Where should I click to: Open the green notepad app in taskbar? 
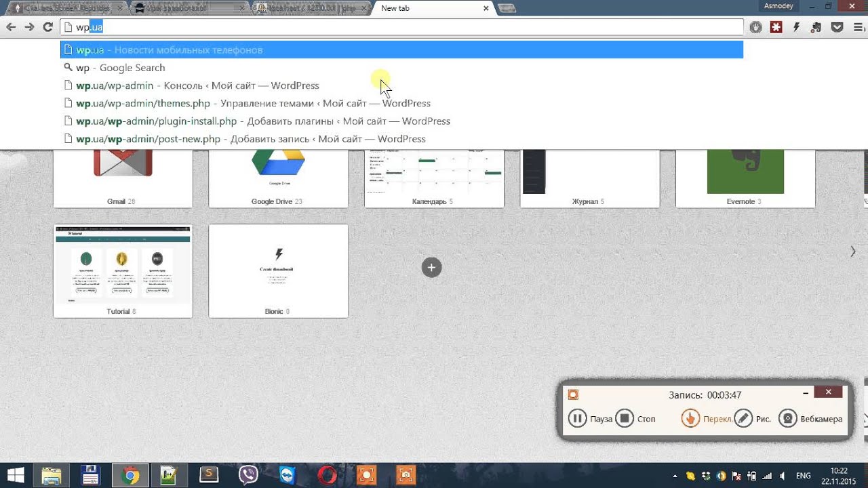coord(168,475)
